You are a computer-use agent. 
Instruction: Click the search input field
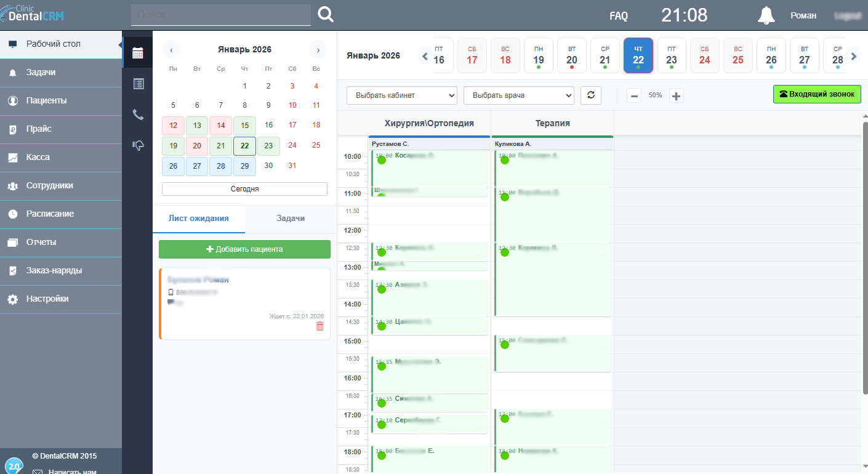pos(220,15)
